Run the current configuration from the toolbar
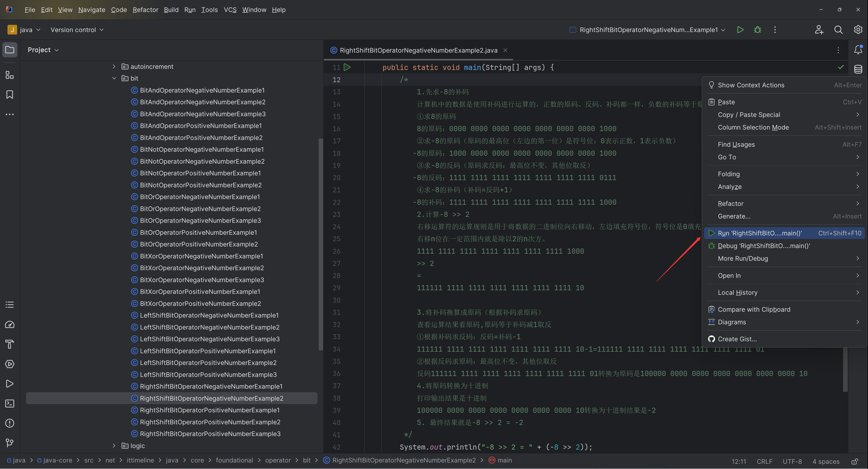This screenshot has width=868, height=469. click(740, 30)
